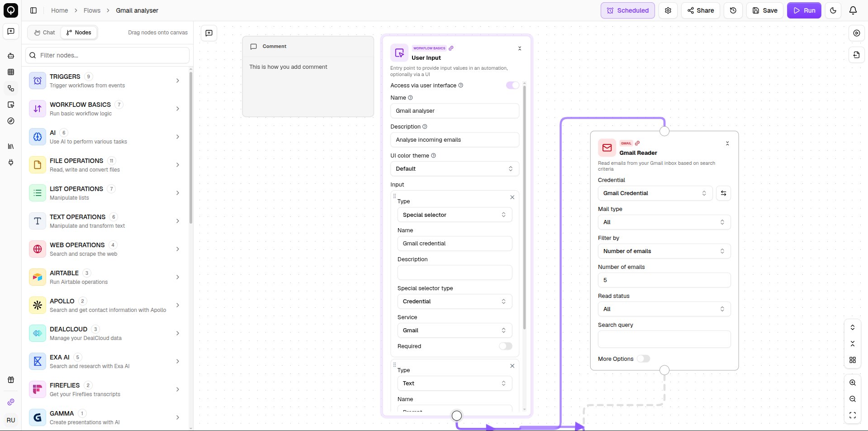Click the Number of emails field
The image size is (868, 431).
[664, 280]
